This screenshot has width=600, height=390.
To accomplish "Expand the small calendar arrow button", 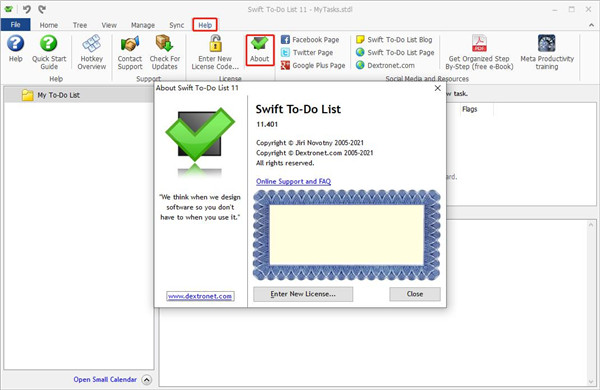I will click(147, 380).
